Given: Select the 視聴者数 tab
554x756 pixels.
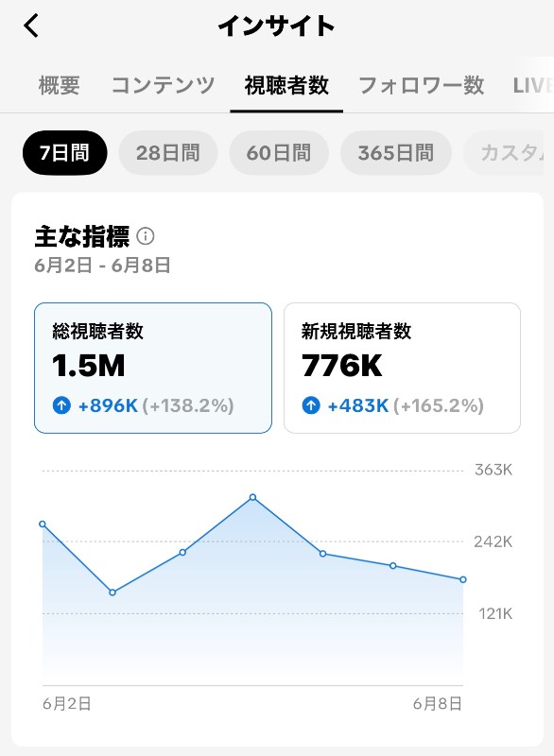Looking at the screenshot, I should coord(286,86).
